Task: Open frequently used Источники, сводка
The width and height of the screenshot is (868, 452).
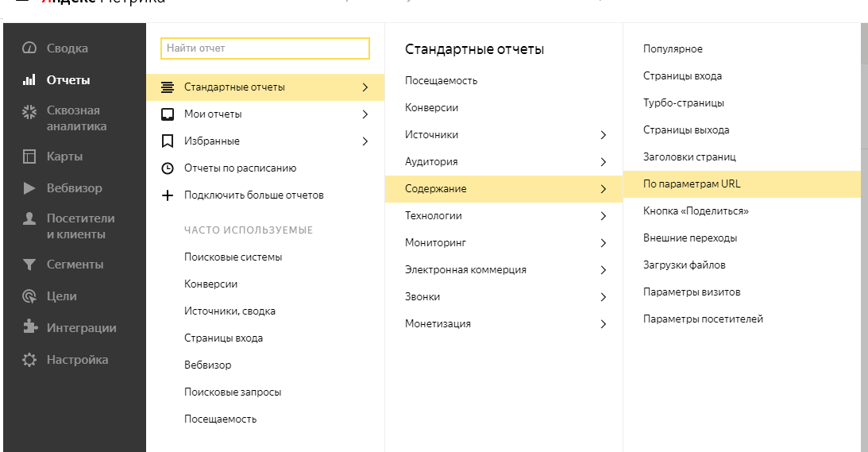Action: tap(230, 311)
